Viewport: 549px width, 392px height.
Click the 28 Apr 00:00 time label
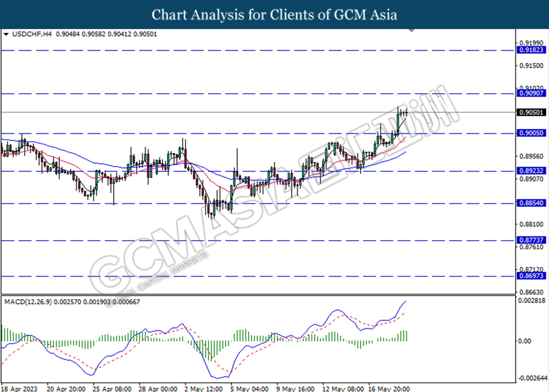click(x=158, y=389)
